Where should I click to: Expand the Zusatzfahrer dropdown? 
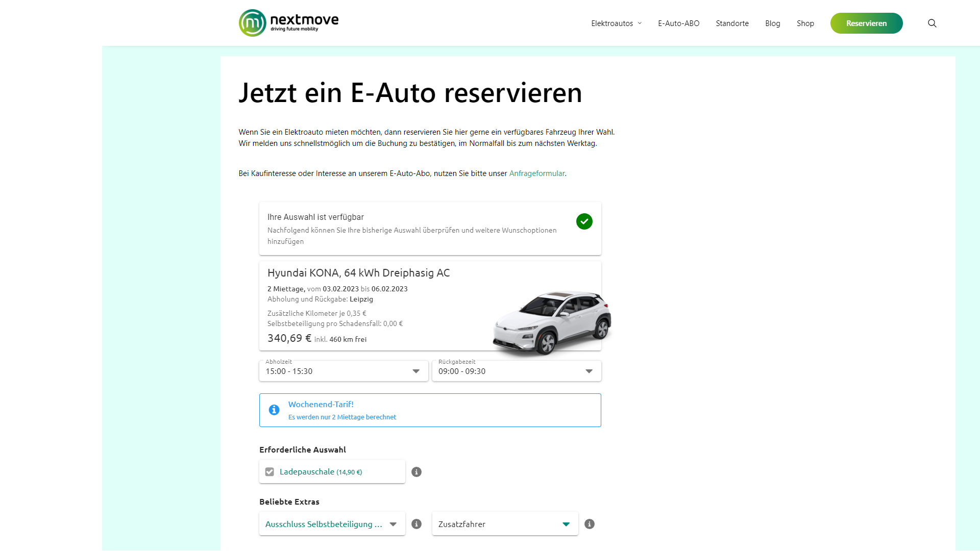click(505, 524)
